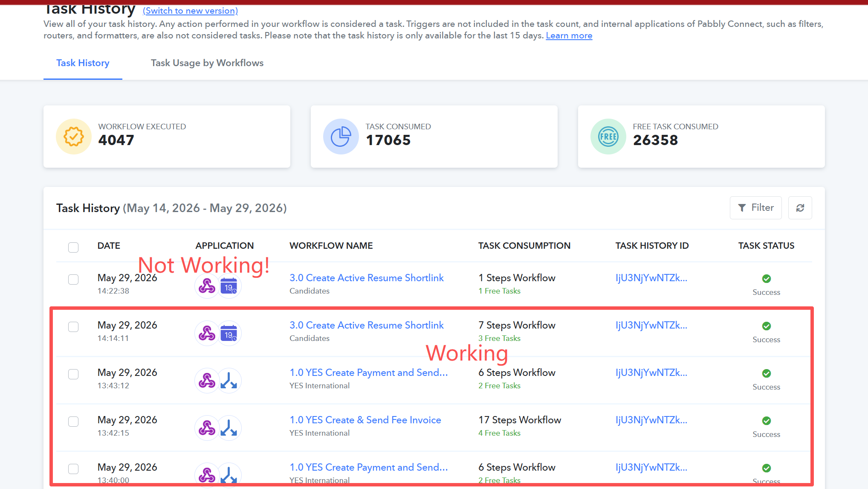Click webhook icon in the 14:14:11 row

tap(207, 333)
